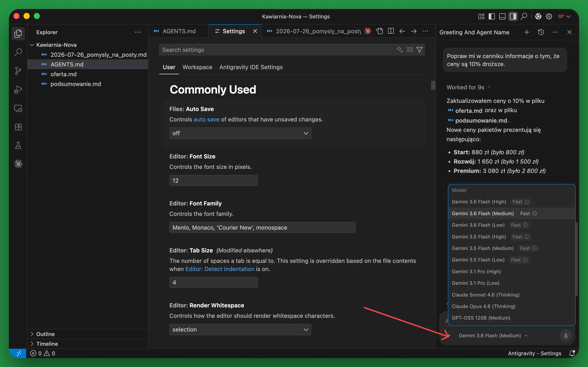
Task: Navigate back in editor history
Action: point(402,31)
